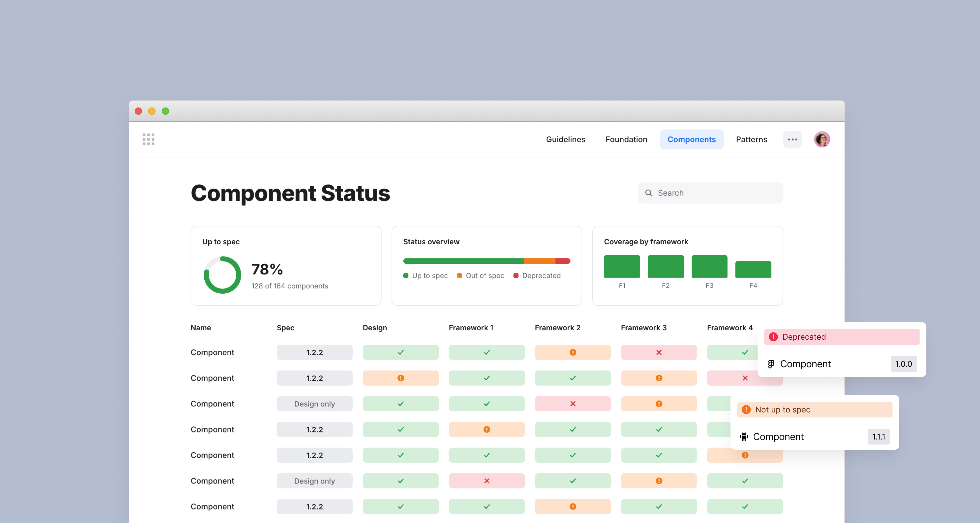Image resolution: width=980 pixels, height=523 pixels.
Task: Click the orange alert icon in Not up to spec
Action: click(x=746, y=409)
